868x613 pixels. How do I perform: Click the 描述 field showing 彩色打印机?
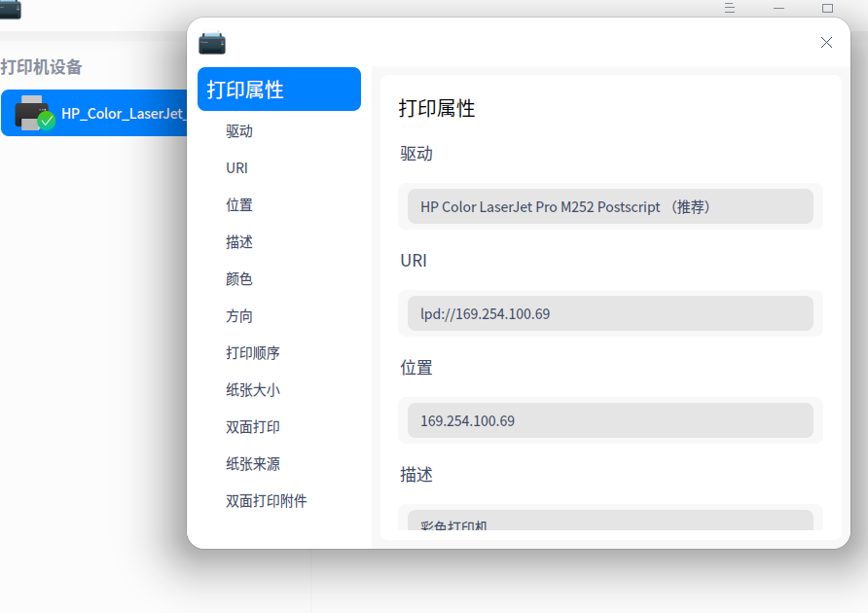[x=609, y=523]
